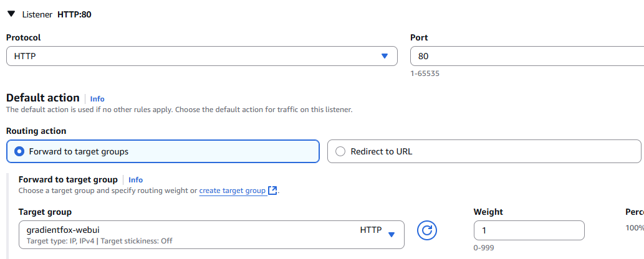Click the Routing action label

(36, 131)
